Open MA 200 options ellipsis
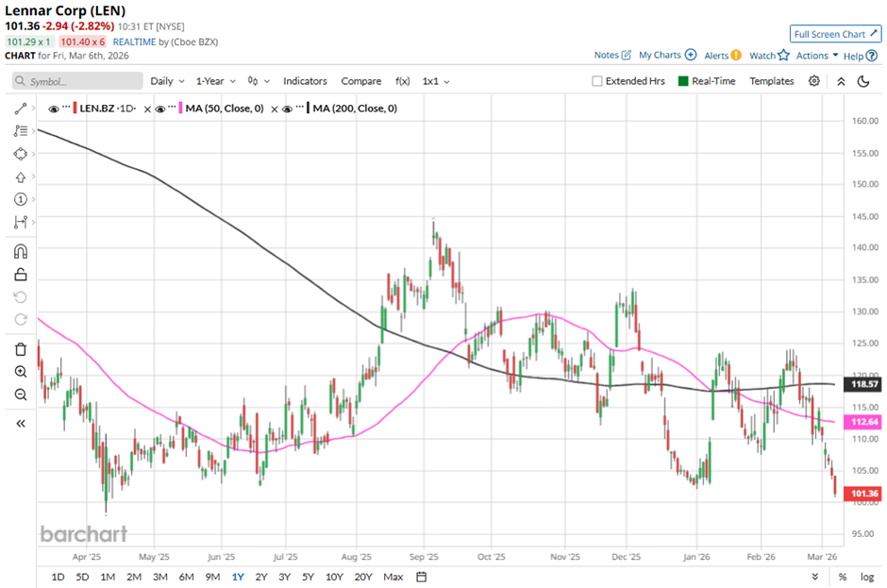The width and height of the screenshot is (887, 588). point(299,107)
